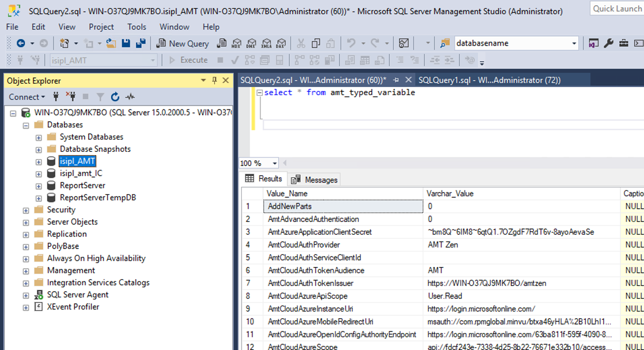Click the Connect plug icon in Object Explorer
The width and height of the screenshot is (644, 350).
(56, 97)
